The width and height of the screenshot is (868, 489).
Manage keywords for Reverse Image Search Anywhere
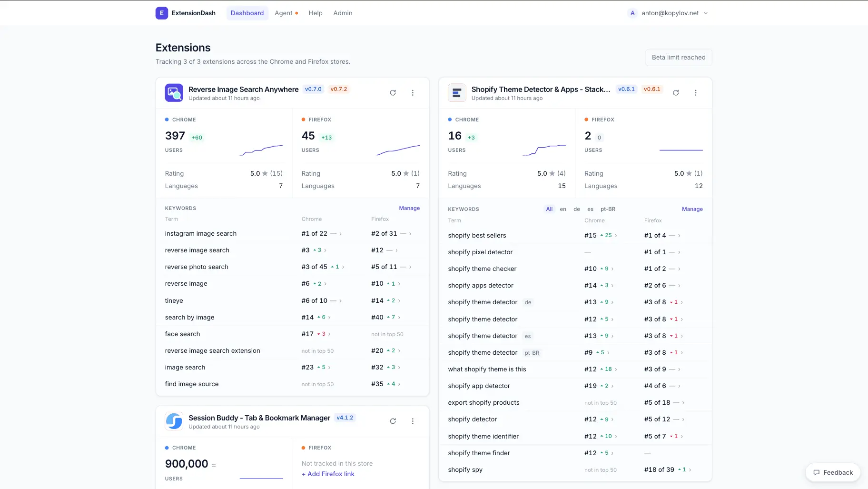point(409,208)
